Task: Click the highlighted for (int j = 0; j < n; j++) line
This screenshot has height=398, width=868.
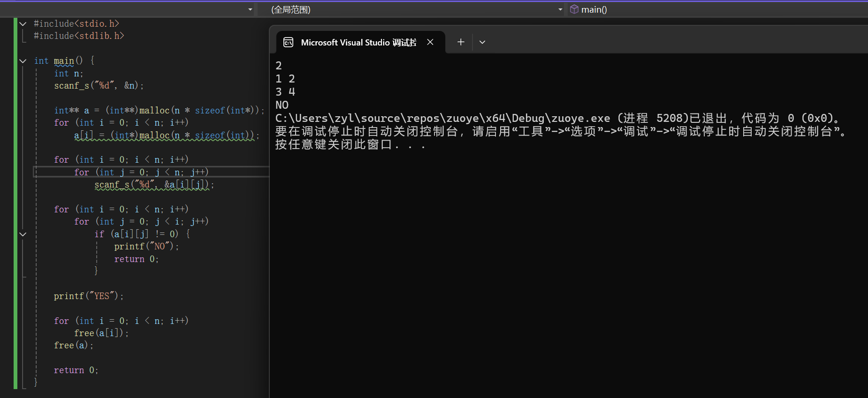Action: click(x=141, y=172)
